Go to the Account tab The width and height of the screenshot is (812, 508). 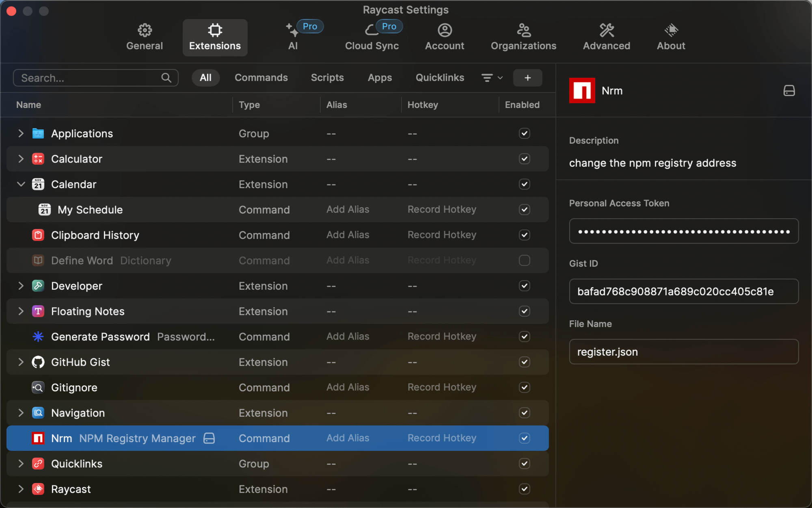[445, 37]
